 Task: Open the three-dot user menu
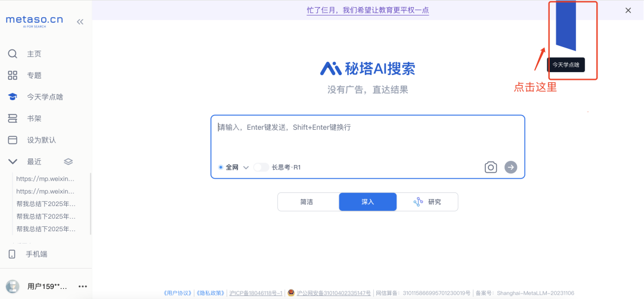coord(82,286)
